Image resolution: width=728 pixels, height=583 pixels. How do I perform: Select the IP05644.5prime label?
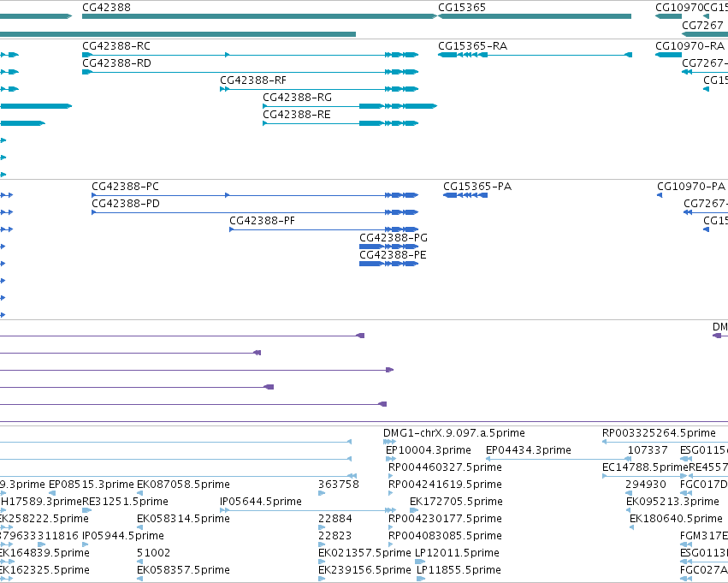[x=261, y=503]
